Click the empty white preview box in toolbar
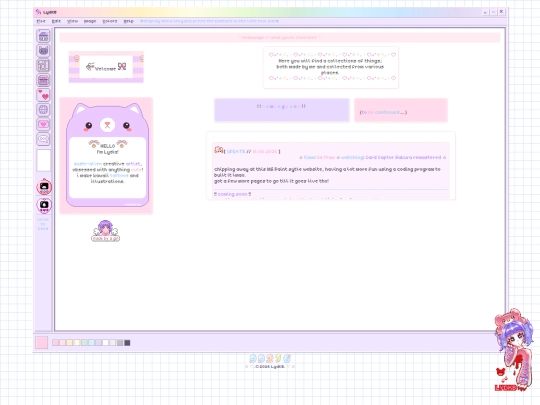 coord(44,160)
